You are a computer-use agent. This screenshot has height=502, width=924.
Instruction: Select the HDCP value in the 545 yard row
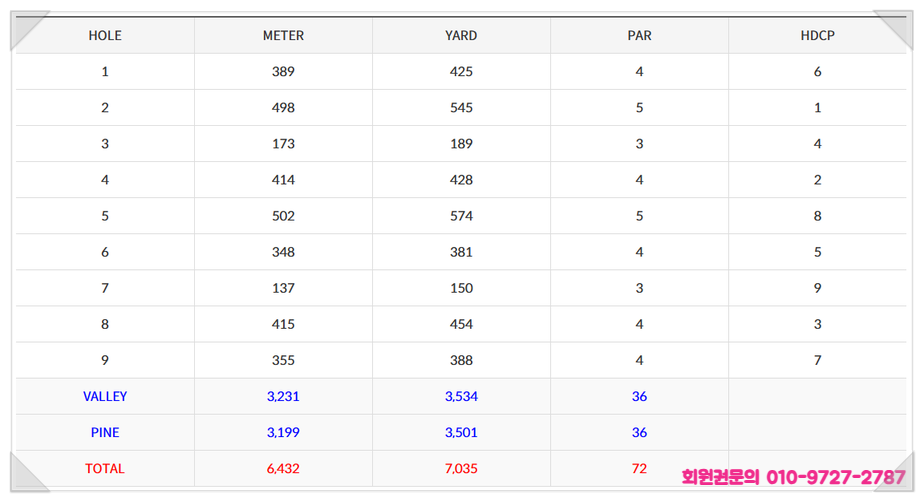point(817,108)
